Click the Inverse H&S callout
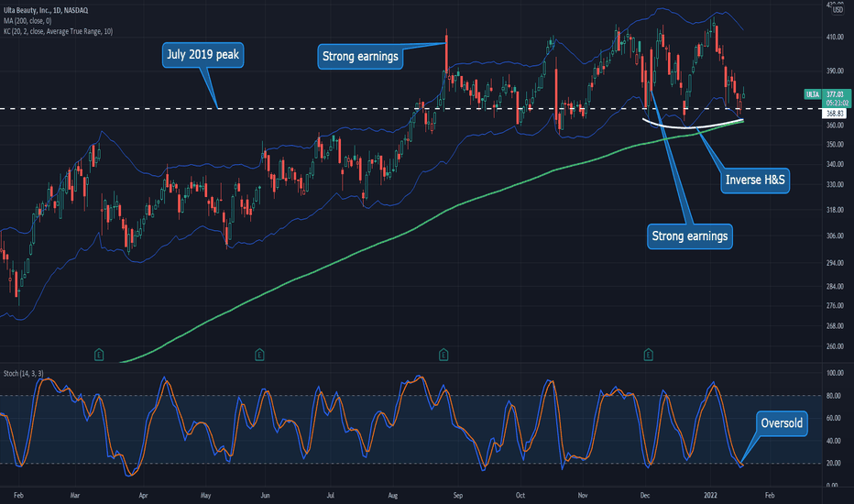 click(x=755, y=181)
